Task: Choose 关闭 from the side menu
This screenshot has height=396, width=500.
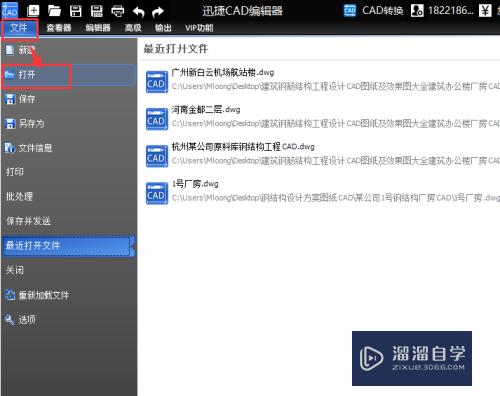Action: pyautogui.click(x=69, y=270)
